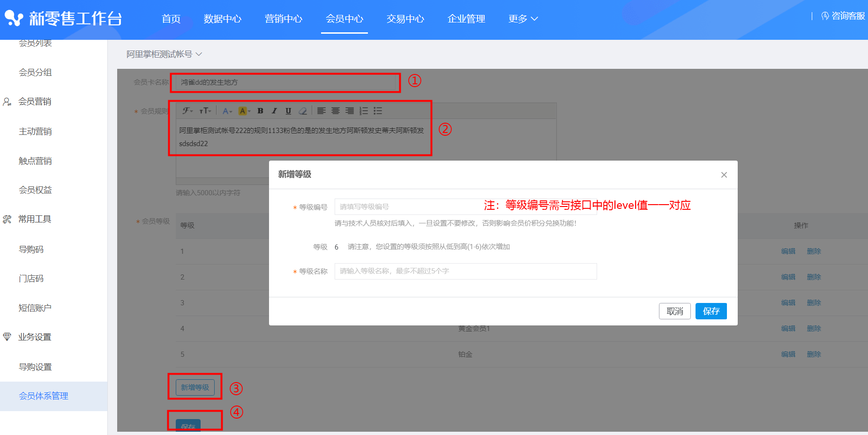Click the 会员卡名称 input field

point(286,82)
